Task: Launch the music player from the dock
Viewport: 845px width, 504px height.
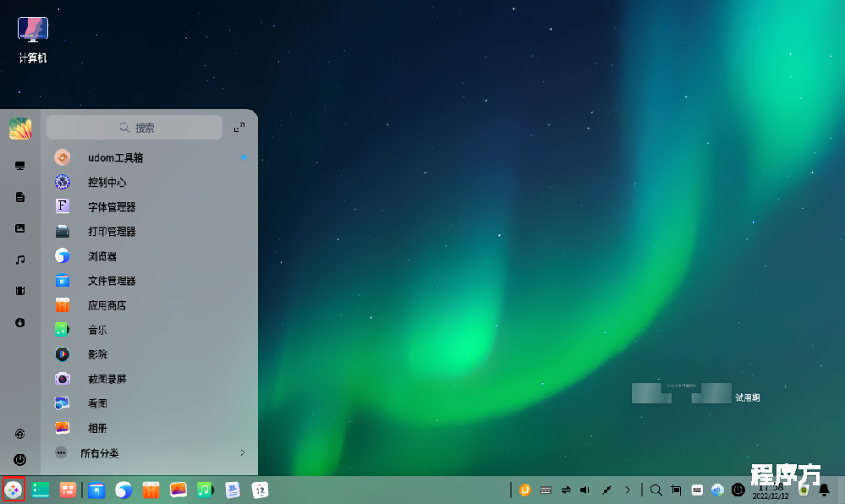Action: (206, 490)
